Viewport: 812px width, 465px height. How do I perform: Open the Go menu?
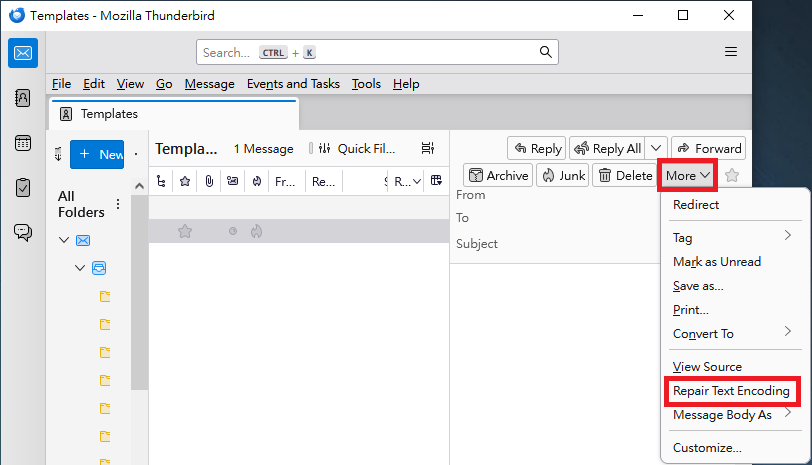point(164,84)
